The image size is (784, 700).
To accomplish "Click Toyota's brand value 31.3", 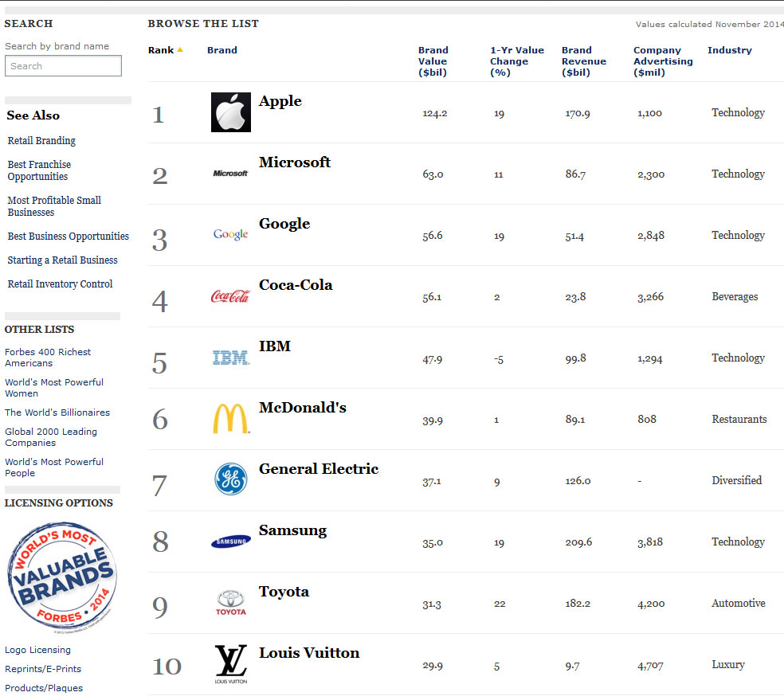I will point(432,604).
